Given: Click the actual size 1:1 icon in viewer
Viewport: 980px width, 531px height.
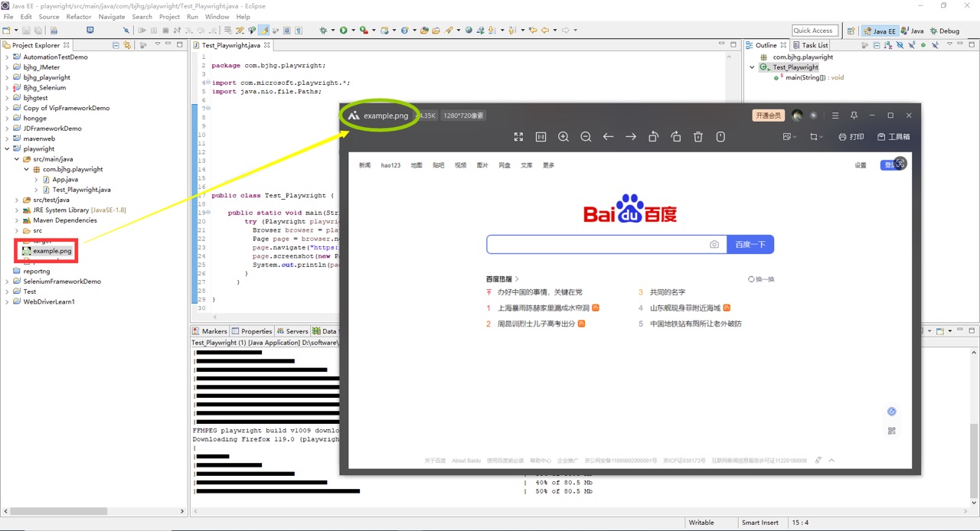Looking at the screenshot, I should tap(541, 137).
